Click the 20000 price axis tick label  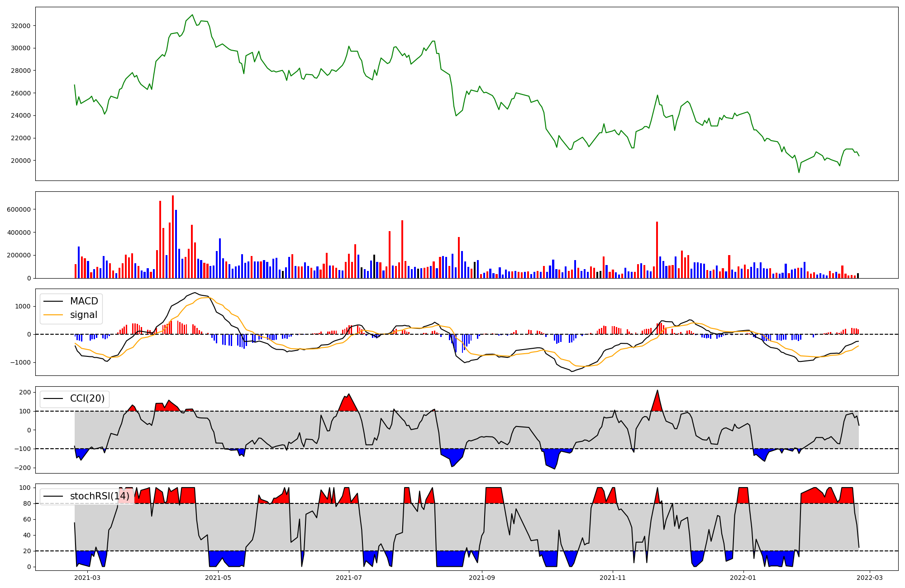20,161
